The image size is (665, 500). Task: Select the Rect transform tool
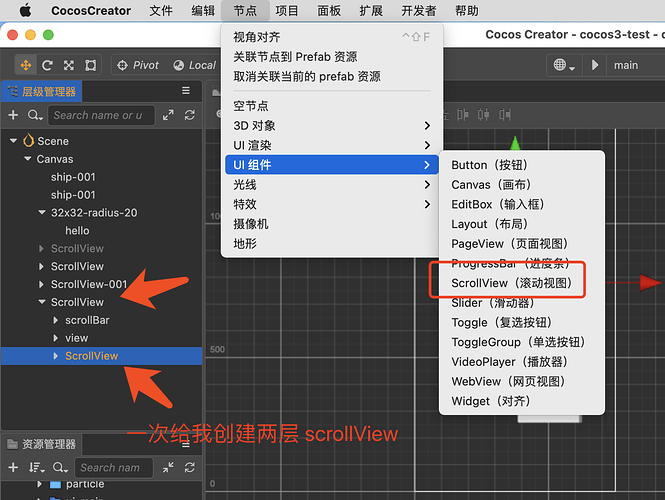(90, 65)
